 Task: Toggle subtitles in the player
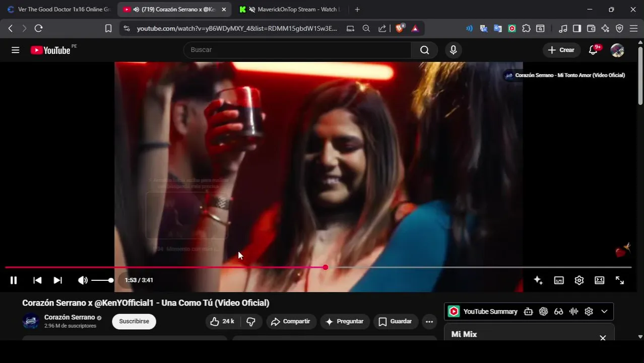pyautogui.click(x=559, y=280)
